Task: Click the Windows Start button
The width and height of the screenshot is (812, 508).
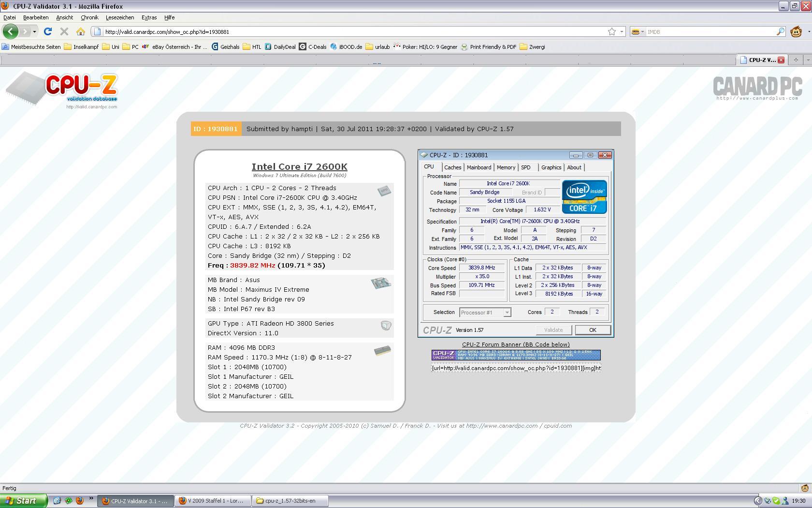Action: [x=24, y=501]
